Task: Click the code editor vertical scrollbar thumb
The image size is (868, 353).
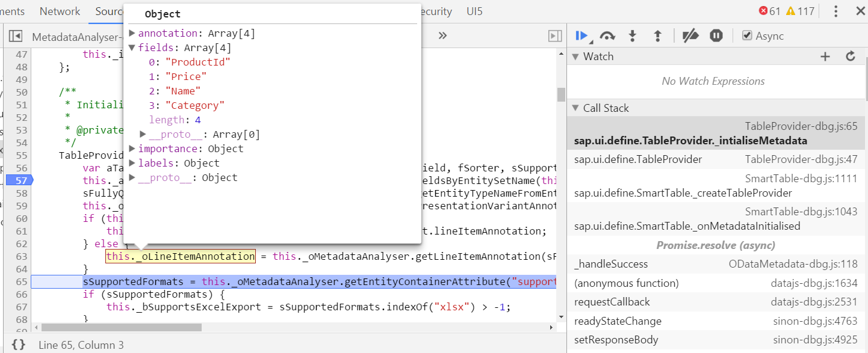Action: 561,95
